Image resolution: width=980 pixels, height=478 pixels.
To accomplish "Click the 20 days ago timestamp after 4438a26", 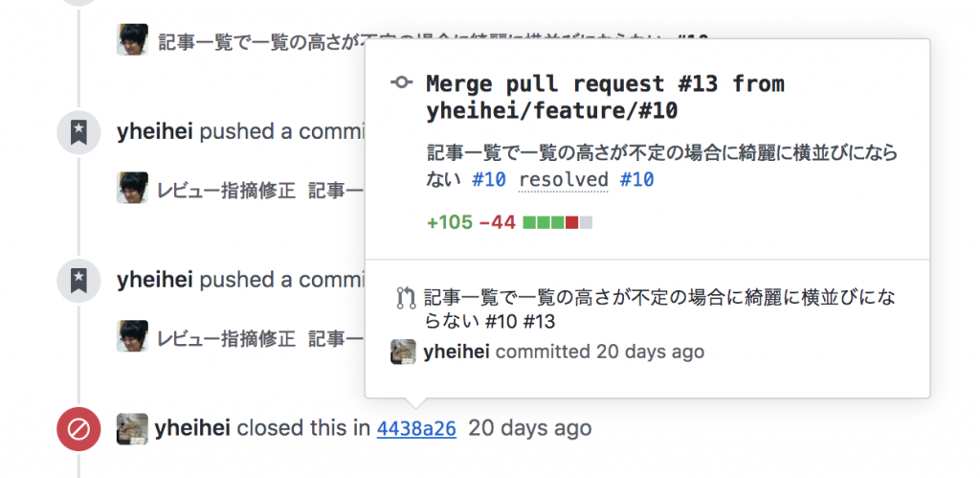I will [x=530, y=428].
